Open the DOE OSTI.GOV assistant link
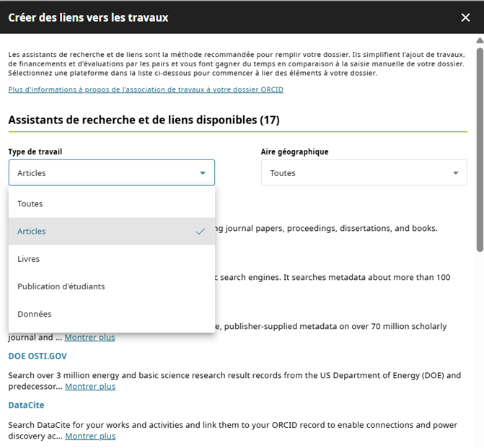Screen dimensions: 484x448 click(38, 356)
